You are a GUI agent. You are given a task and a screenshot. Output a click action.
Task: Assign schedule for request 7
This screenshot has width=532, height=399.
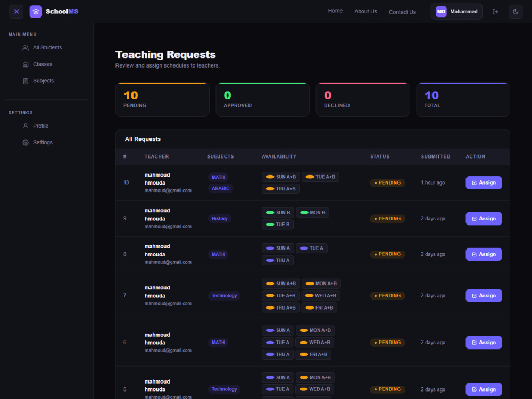point(484,295)
